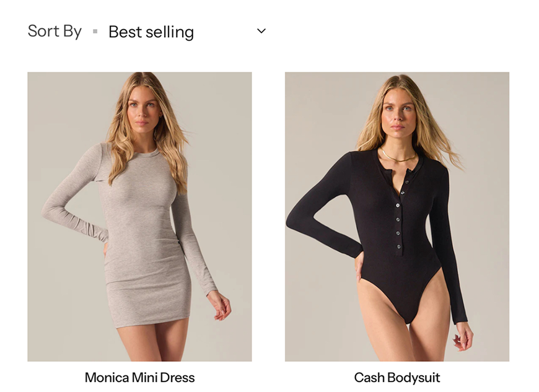Click the model's face in the Monica photo
The image size is (539, 392).
[144, 111]
